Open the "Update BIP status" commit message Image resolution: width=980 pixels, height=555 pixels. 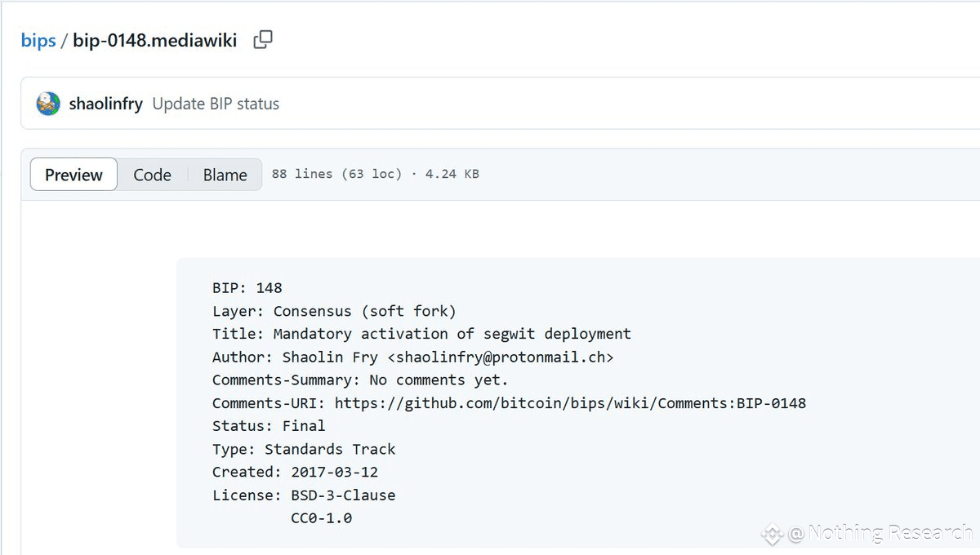(216, 104)
